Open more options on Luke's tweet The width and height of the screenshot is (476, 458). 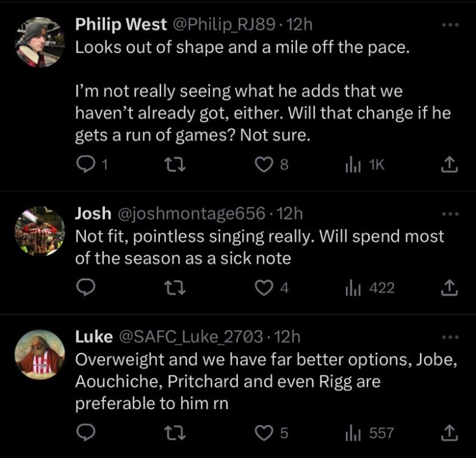[449, 338]
